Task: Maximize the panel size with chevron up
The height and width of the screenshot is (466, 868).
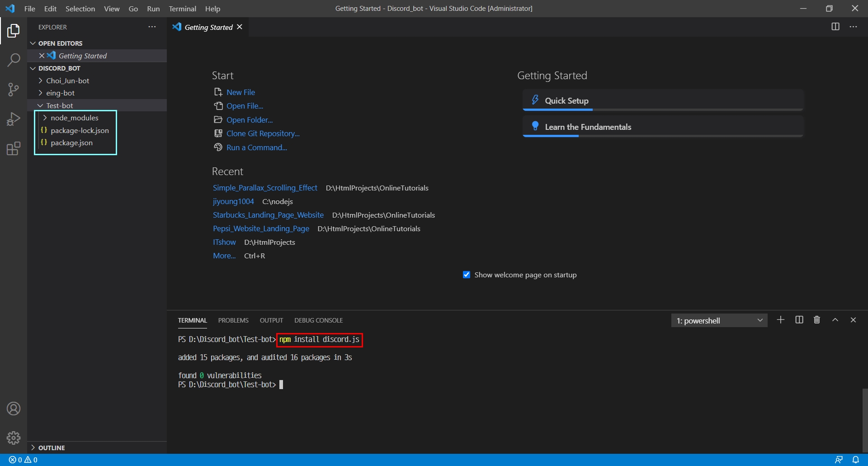Action: click(835, 320)
